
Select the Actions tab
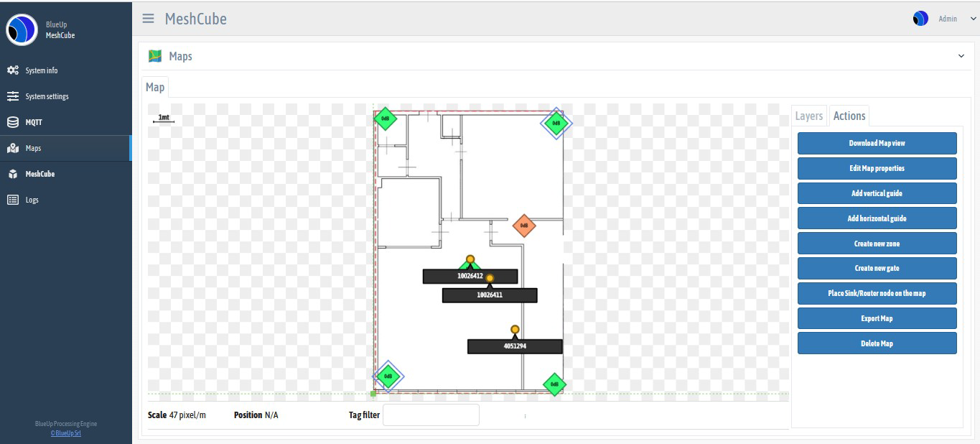(x=849, y=116)
